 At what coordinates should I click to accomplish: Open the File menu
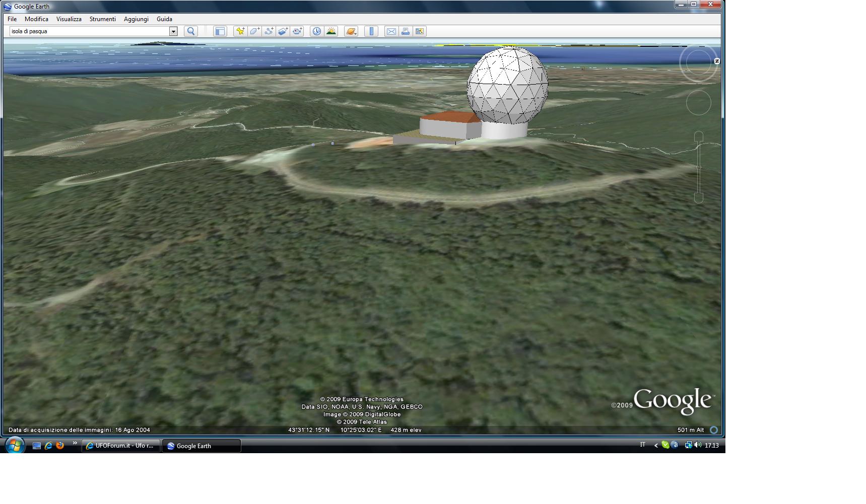(12, 19)
